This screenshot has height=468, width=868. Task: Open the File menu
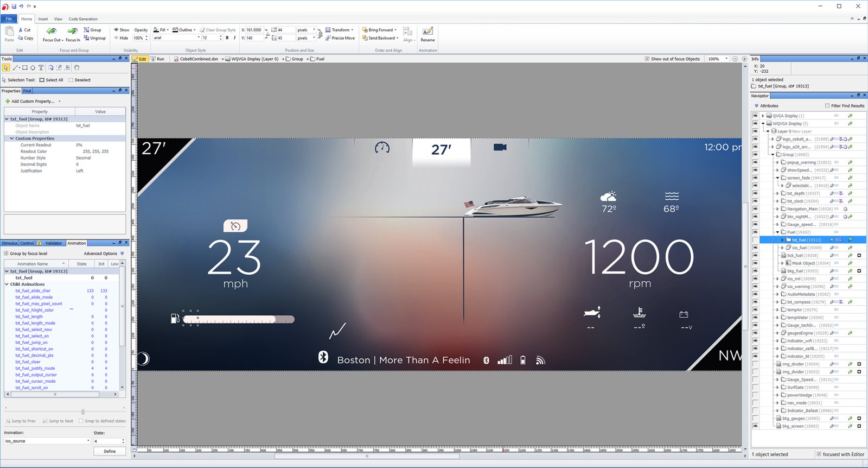pos(9,18)
